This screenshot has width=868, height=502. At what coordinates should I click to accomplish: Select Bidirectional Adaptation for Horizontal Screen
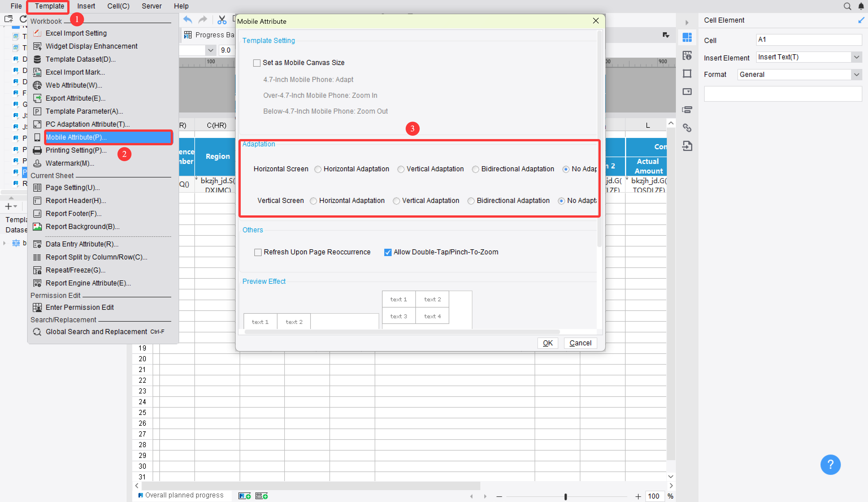pyautogui.click(x=475, y=169)
